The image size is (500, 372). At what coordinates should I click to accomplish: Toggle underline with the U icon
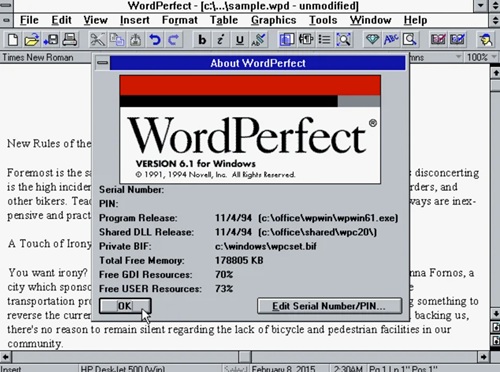click(x=239, y=40)
